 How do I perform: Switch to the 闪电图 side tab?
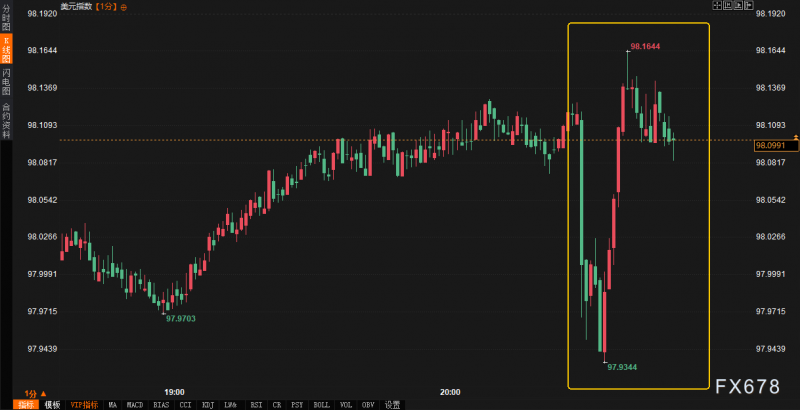tap(6, 82)
